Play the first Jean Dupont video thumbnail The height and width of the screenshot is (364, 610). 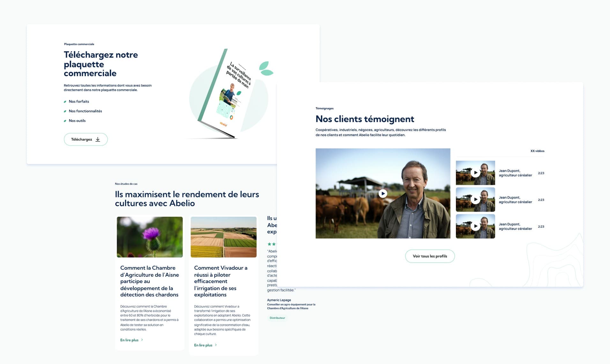[475, 173]
